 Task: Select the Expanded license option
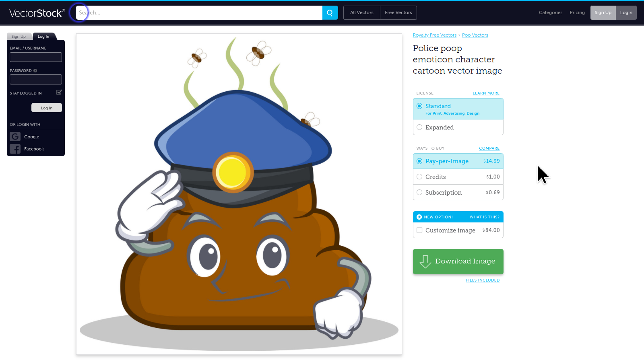tap(458, 128)
